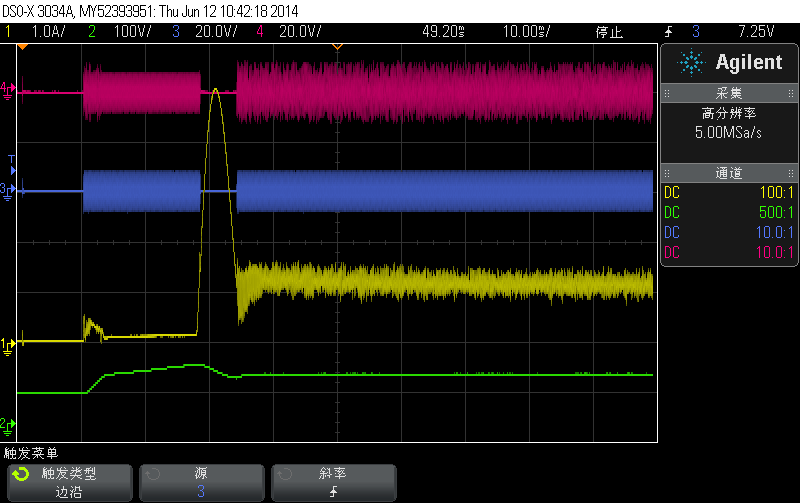Click the 49.20 time delay value
The width and height of the screenshot is (800, 503).
(443, 32)
